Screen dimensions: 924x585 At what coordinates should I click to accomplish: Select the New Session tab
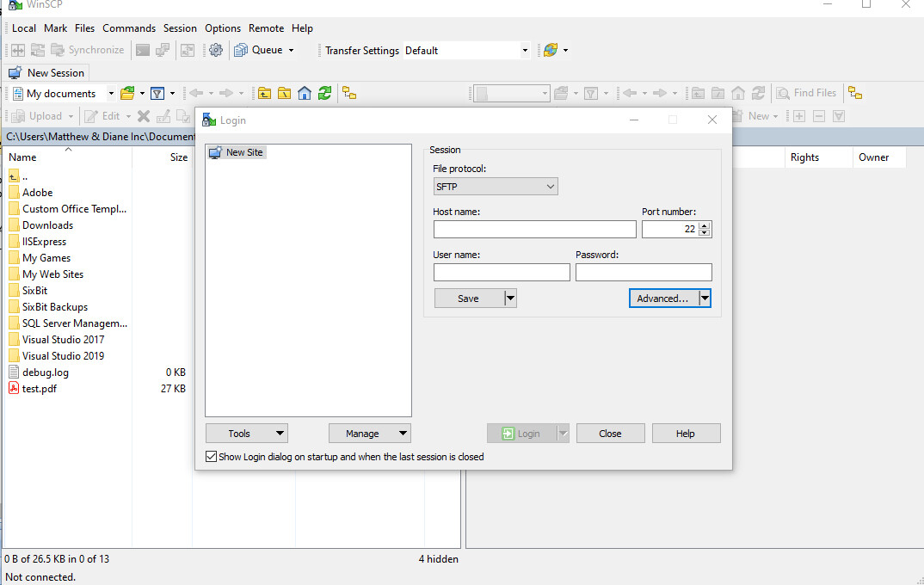click(x=46, y=73)
